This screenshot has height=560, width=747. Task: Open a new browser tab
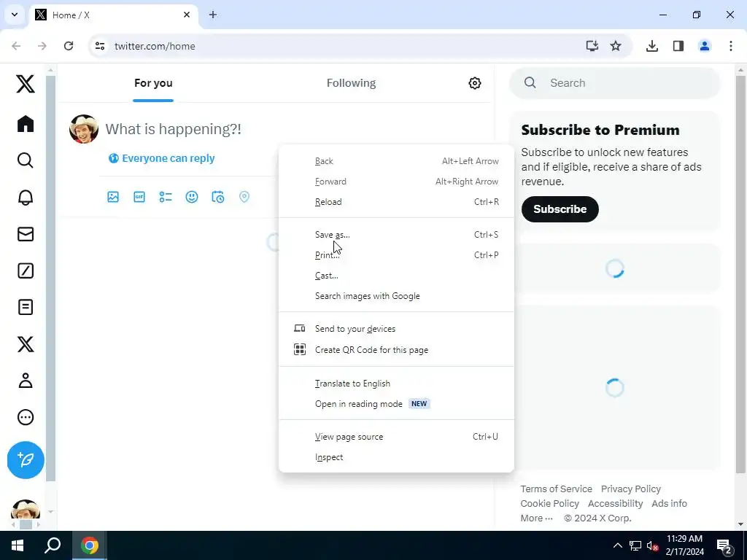pyautogui.click(x=213, y=15)
